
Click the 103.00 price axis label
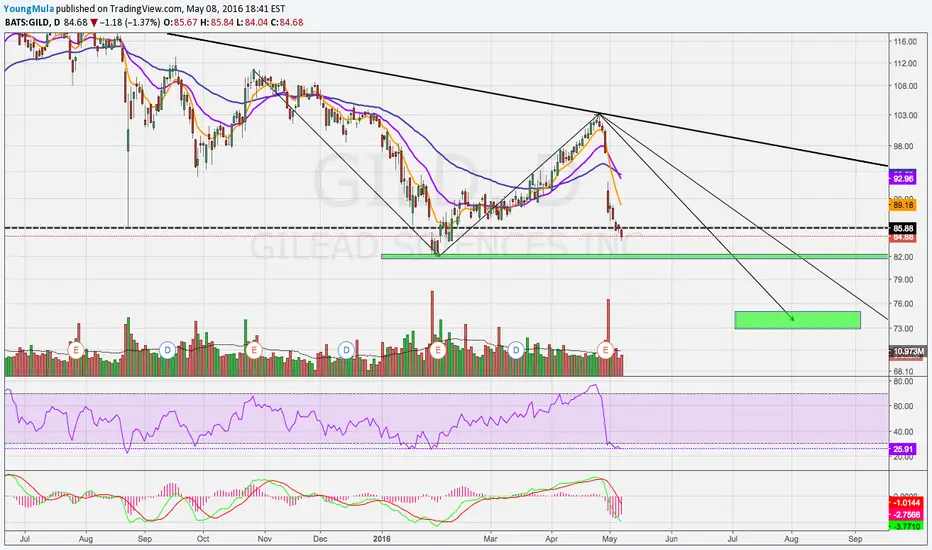[904, 115]
